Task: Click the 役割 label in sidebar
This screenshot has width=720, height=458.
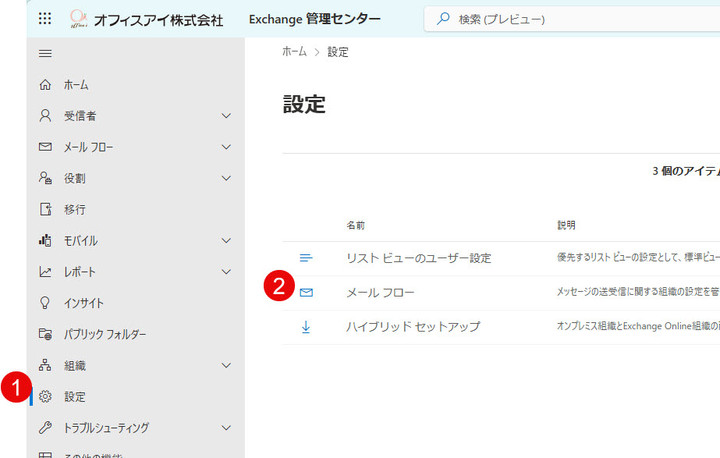Action: [x=74, y=178]
